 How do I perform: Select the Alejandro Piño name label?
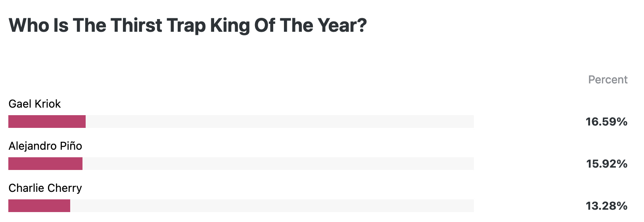coord(45,146)
